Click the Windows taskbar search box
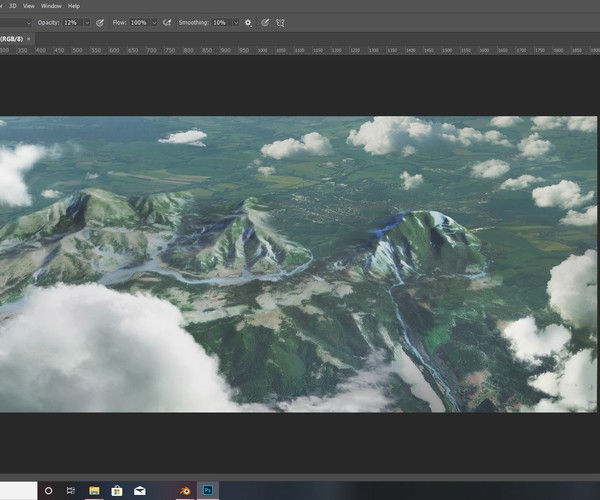This screenshot has width=600, height=500. coord(18,490)
